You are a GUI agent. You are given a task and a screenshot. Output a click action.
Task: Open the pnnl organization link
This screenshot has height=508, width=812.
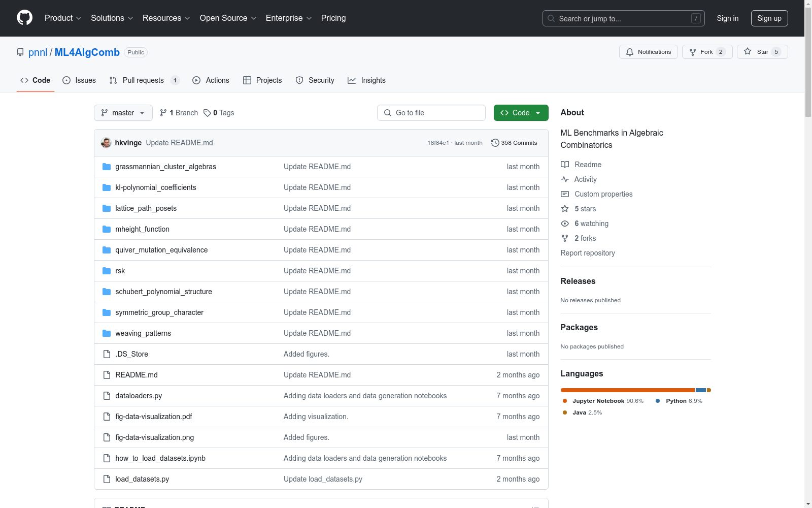click(38, 52)
